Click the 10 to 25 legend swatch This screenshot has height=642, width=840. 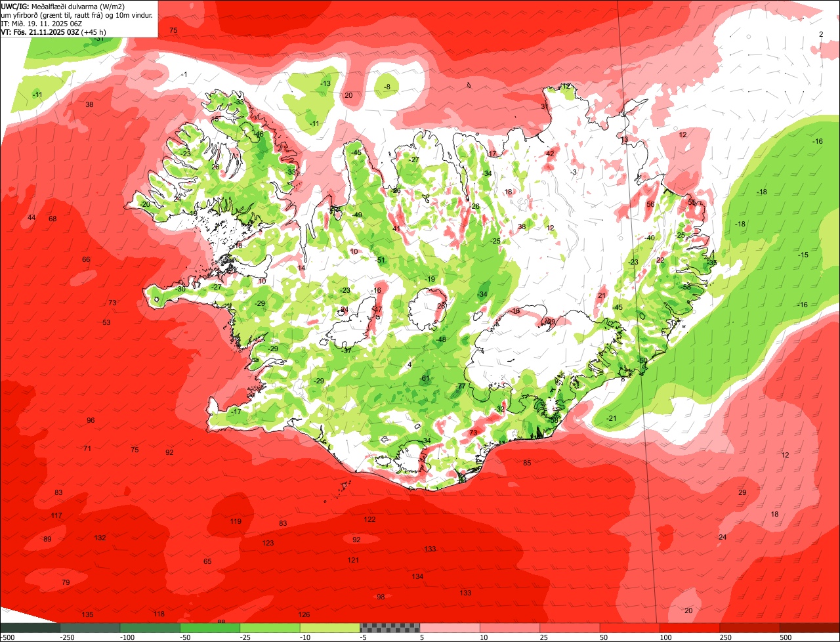pyautogui.click(x=510, y=628)
